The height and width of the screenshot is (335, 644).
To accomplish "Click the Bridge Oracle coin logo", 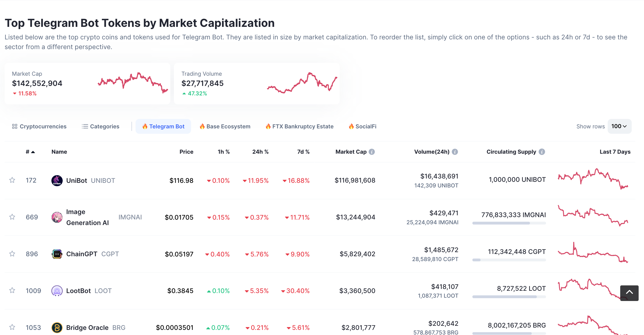I will coord(57,328).
